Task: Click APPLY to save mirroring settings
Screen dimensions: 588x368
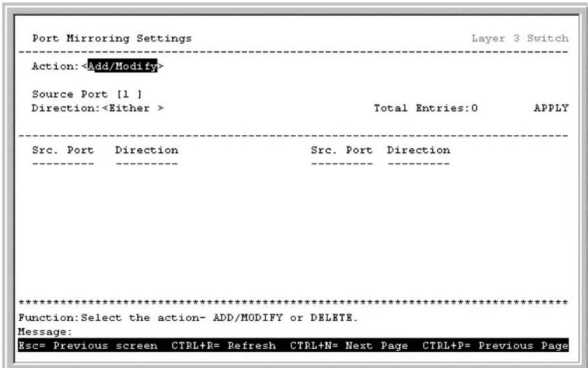Action: click(551, 108)
